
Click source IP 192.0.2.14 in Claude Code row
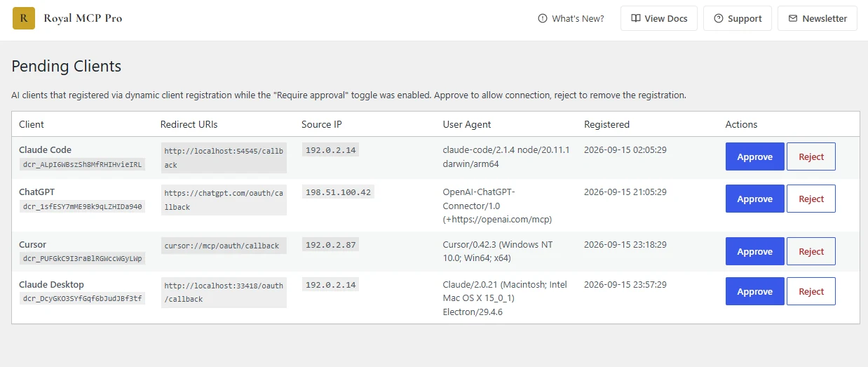pos(330,149)
